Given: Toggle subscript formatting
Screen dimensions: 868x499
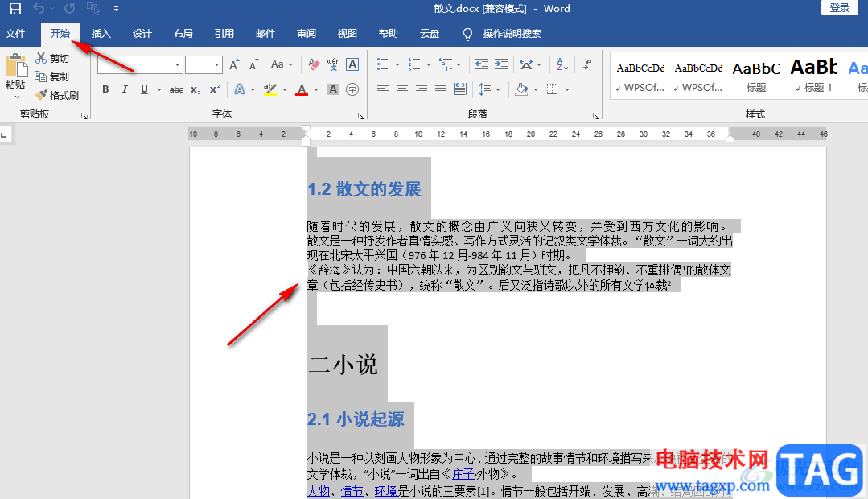Looking at the screenshot, I should click(195, 89).
